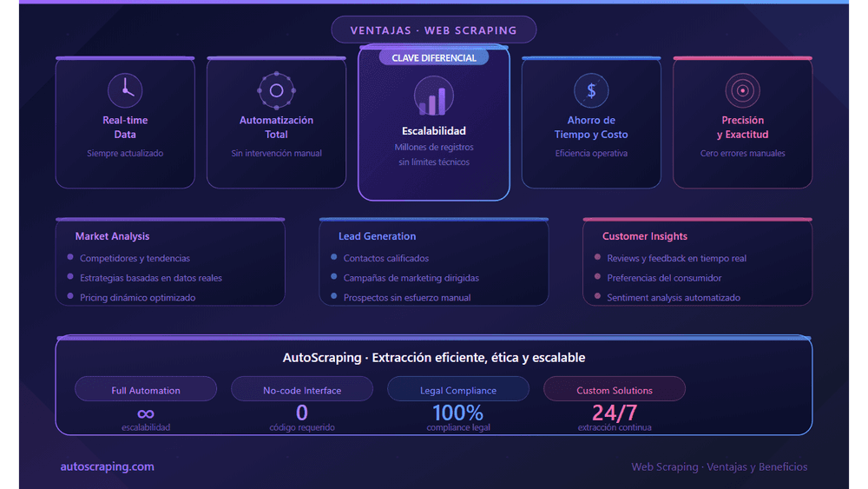The height and width of the screenshot is (489, 868).
Task: Click the Pricing dinámico optimizado bullet
Action: click(x=137, y=297)
